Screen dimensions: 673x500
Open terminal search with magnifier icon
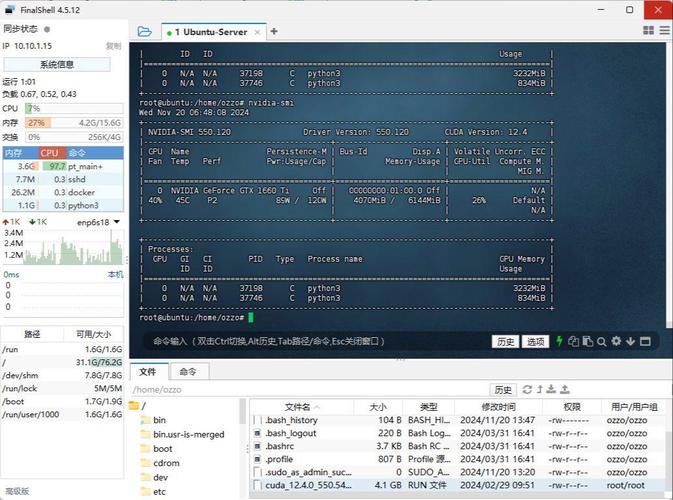click(x=602, y=342)
